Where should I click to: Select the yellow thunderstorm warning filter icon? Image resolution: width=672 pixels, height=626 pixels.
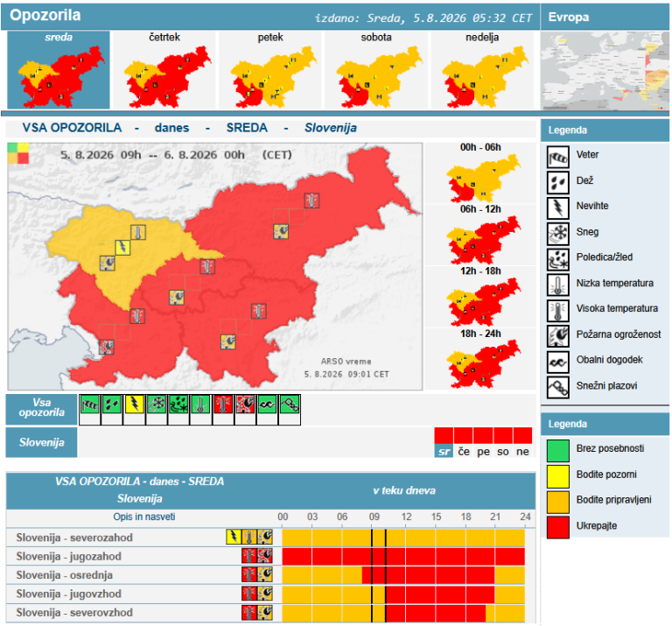coord(134,404)
